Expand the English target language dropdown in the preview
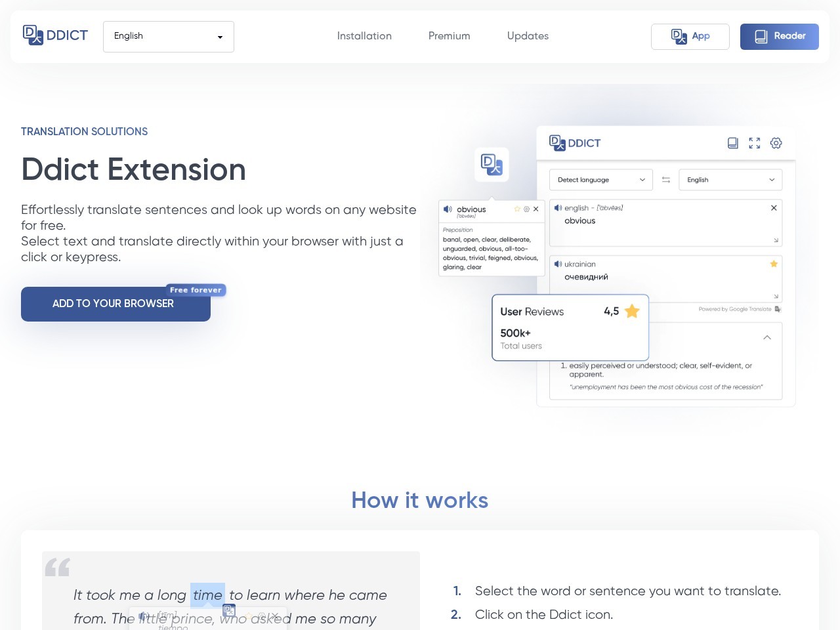 [730, 180]
